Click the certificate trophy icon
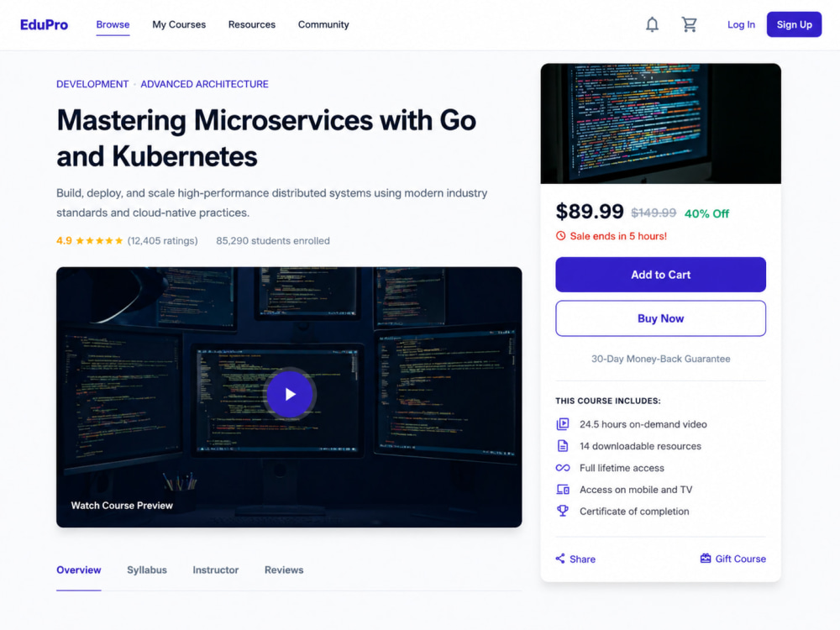The width and height of the screenshot is (840, 630). [x=563, y=511]
